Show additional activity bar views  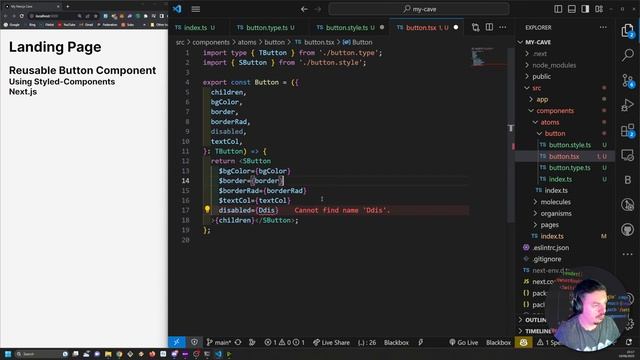pos(627,254)
